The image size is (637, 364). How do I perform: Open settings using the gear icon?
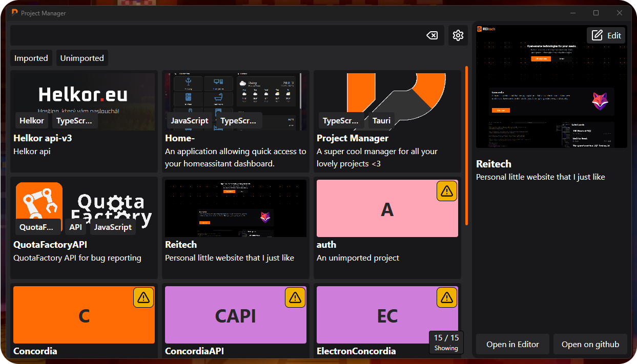[x=458, y=35]
